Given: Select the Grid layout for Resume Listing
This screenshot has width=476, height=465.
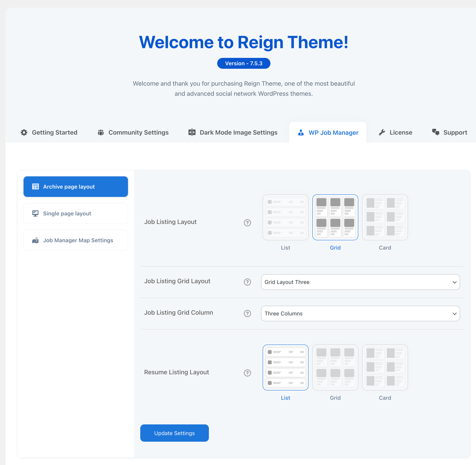Looking at the screenshot, I should point(335,367).
